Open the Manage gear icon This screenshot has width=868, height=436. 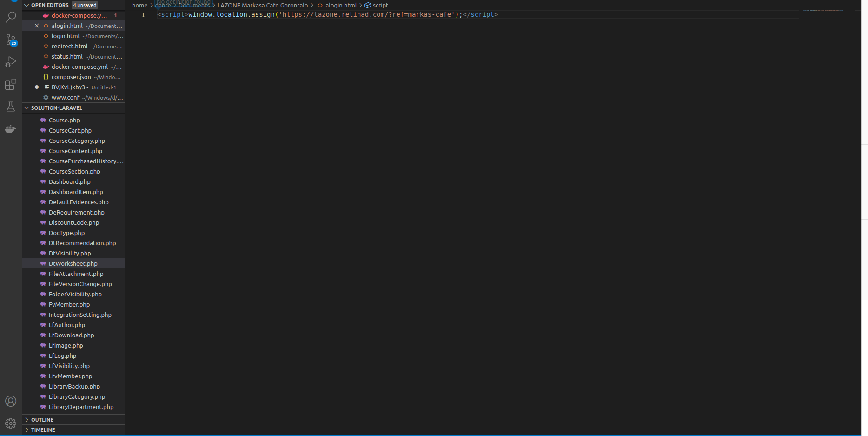pos(11,423)
